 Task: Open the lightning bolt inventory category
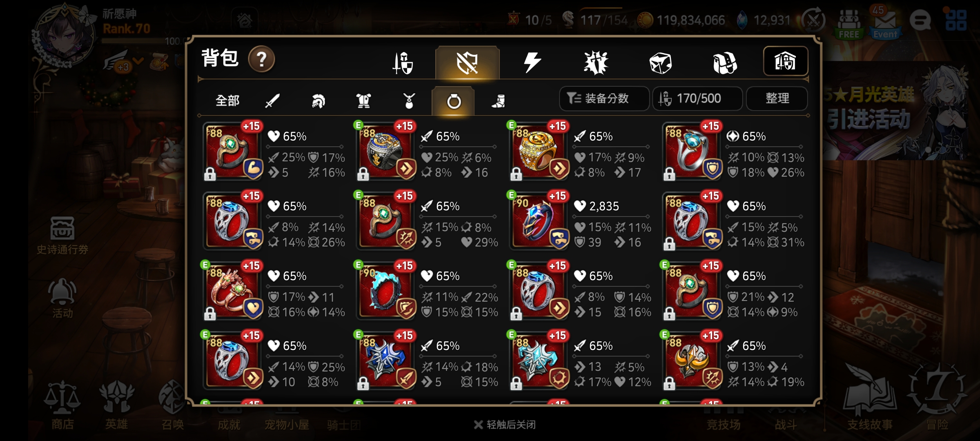(x=532, y=62)
